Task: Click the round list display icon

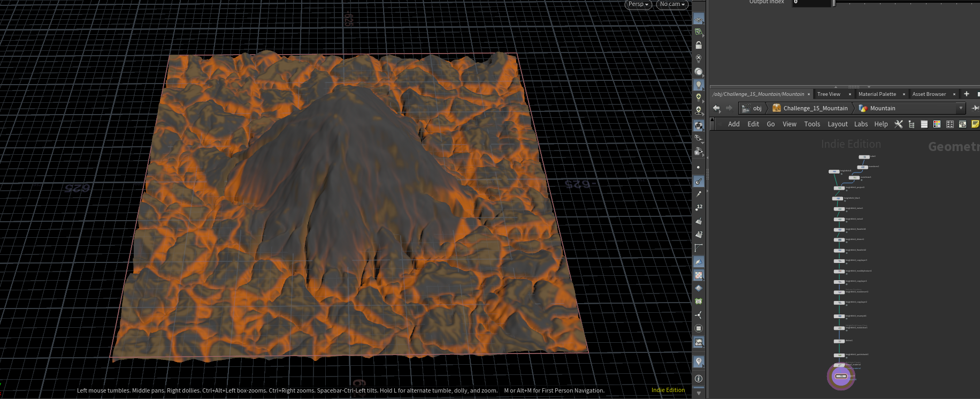Action: tap(699, 328)
